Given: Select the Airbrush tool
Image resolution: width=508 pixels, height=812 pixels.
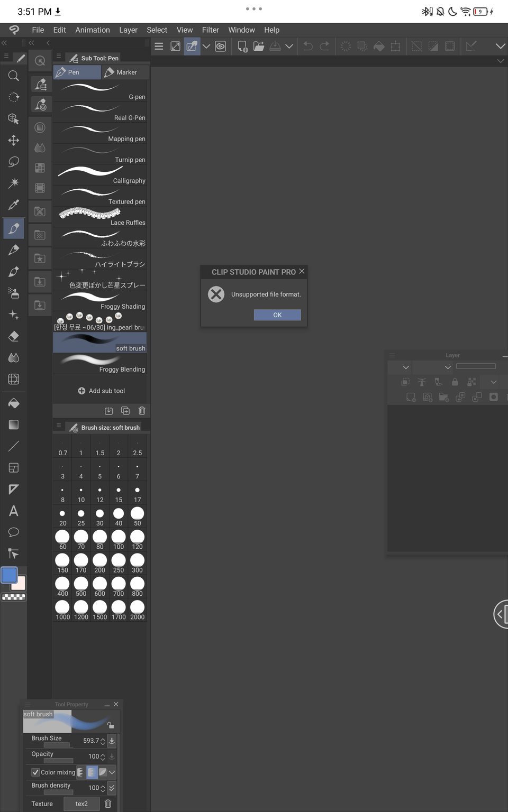Looking at the screenshot, I should click(14, 293).
